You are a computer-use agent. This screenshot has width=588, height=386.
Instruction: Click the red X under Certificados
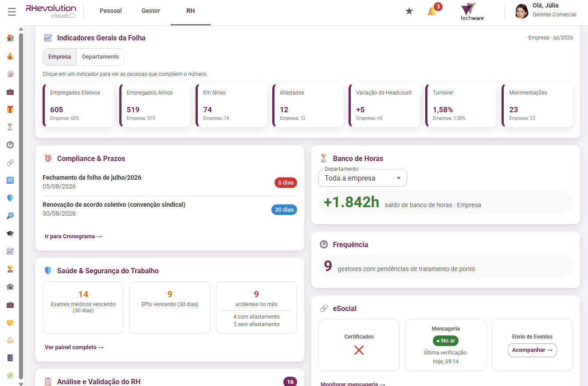(x=359, y=350)
